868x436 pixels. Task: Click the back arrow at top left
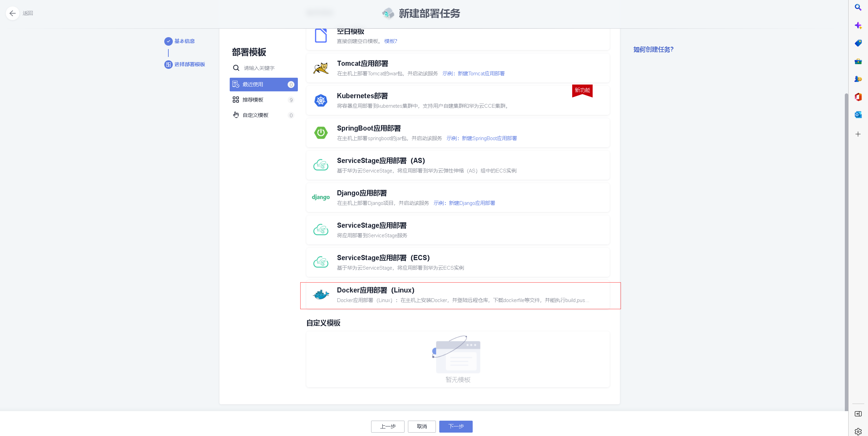(12, 13)
